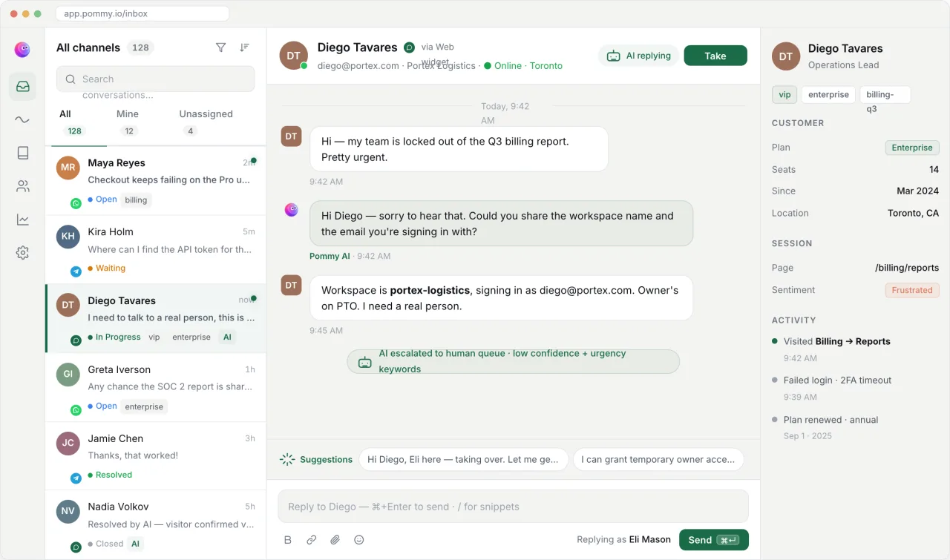Open Jamie Chen conversation
This screenshot has height=560, width=950.
point(155,457)
